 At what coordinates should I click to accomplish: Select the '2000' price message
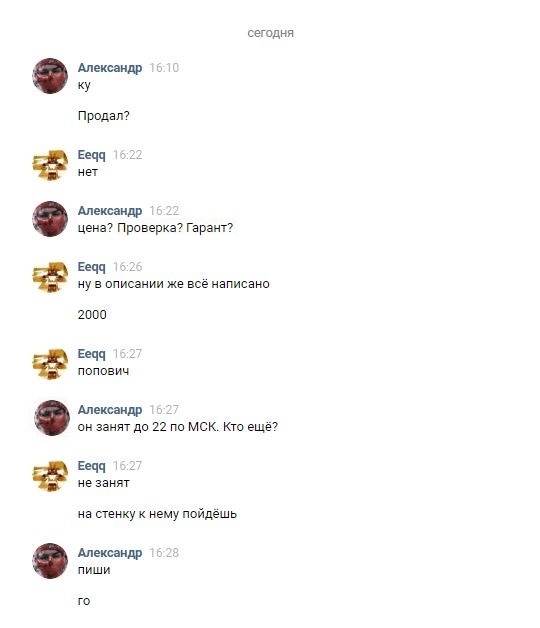[x=92, y=315]
